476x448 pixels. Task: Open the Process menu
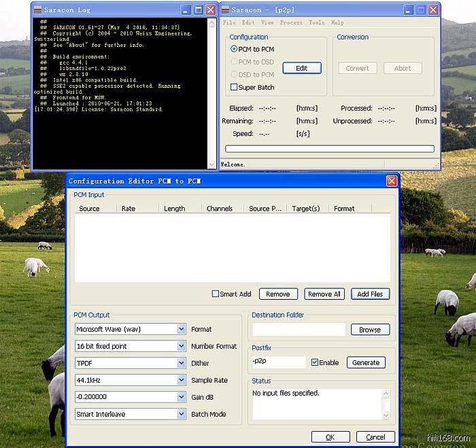coord(291,22)
